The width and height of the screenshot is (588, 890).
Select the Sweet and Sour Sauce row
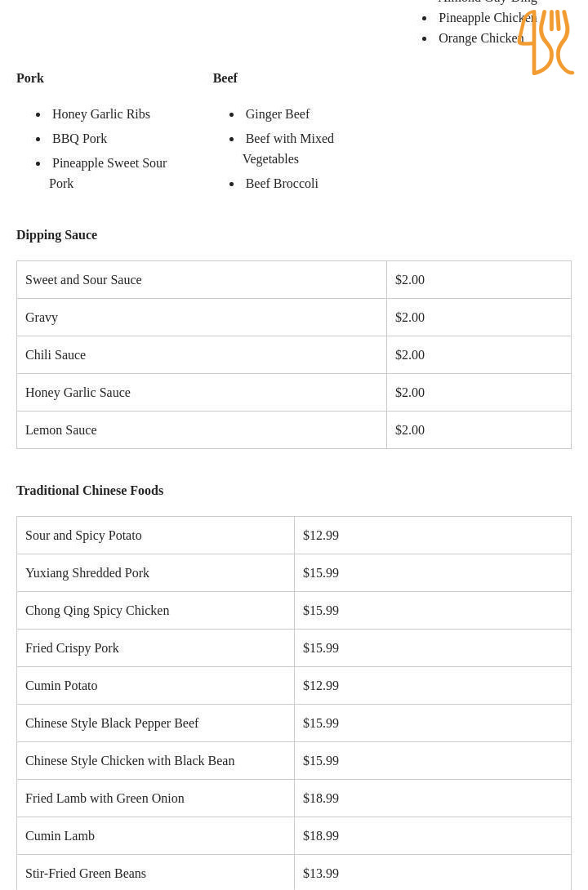click(83, 280)
